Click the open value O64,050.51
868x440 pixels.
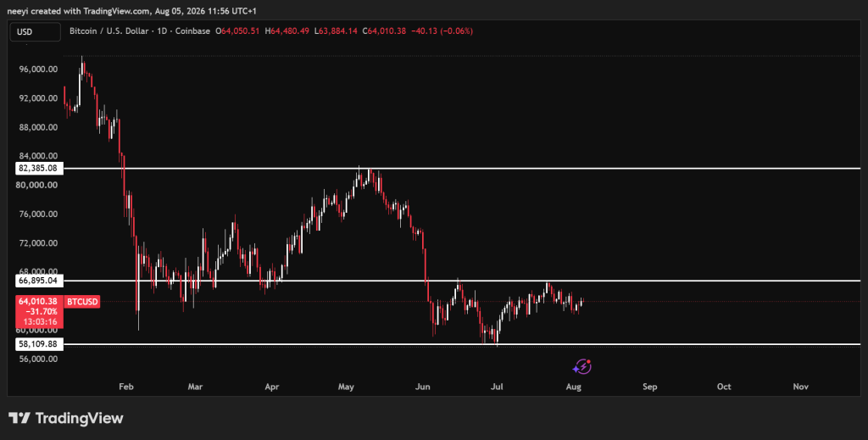(237, 31)
